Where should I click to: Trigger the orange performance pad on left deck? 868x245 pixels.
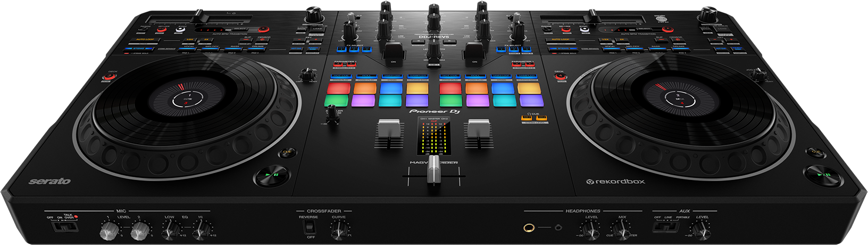[x=365, y=88]
